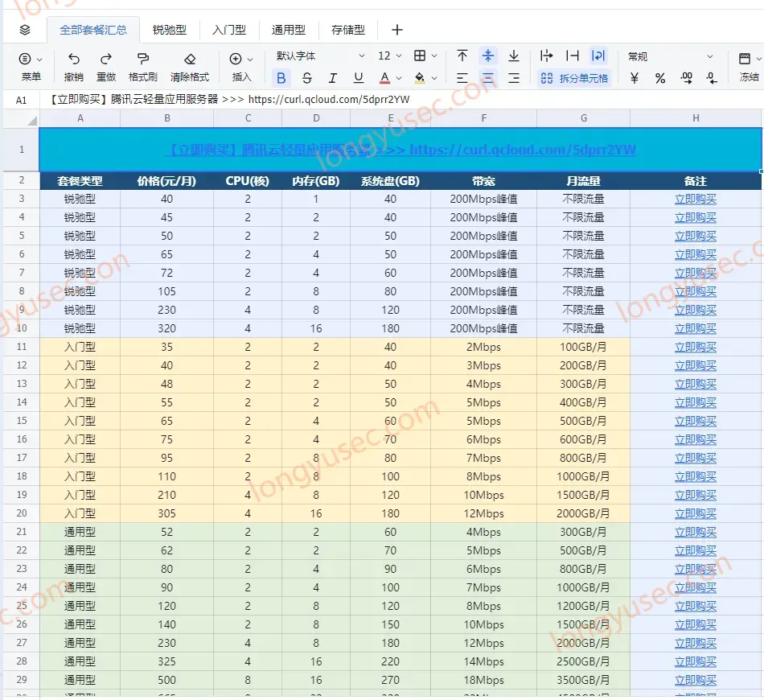Expand the fill color dropdown arrow
This screenshot has height=700, width=764.
point(434,78)
